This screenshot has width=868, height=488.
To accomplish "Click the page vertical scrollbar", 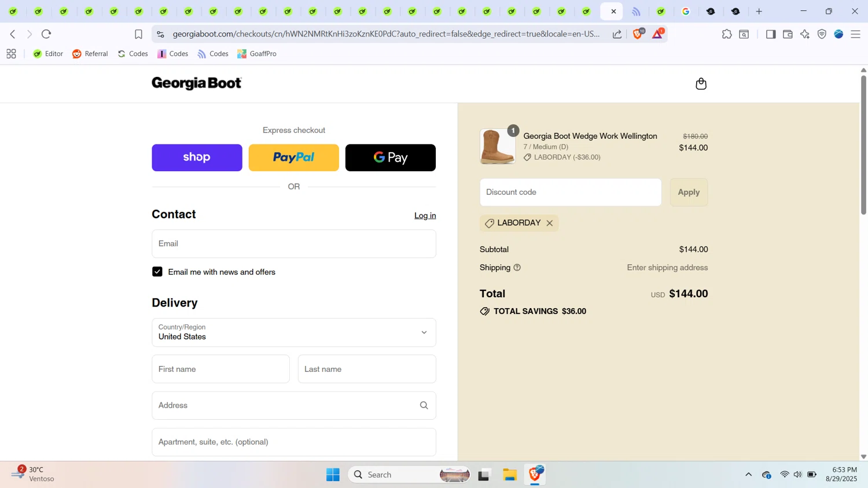I will pos(863,145).
